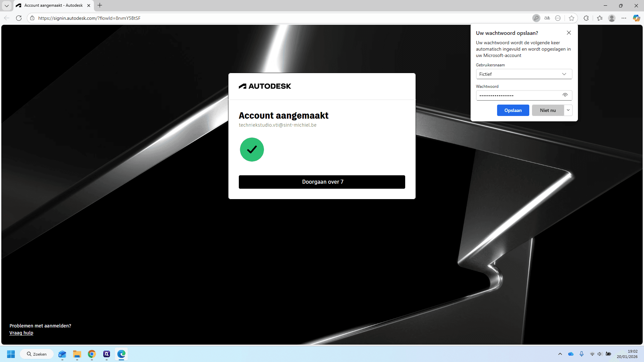Image resolution: width=644 pixels, height=362 pixels.
Task: Close the save password popup
Action: tap(569, 33)
